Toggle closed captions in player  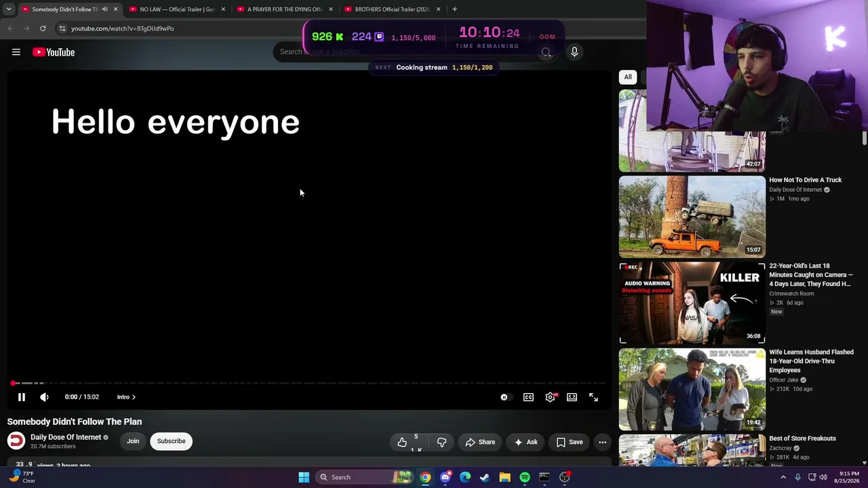528,397
